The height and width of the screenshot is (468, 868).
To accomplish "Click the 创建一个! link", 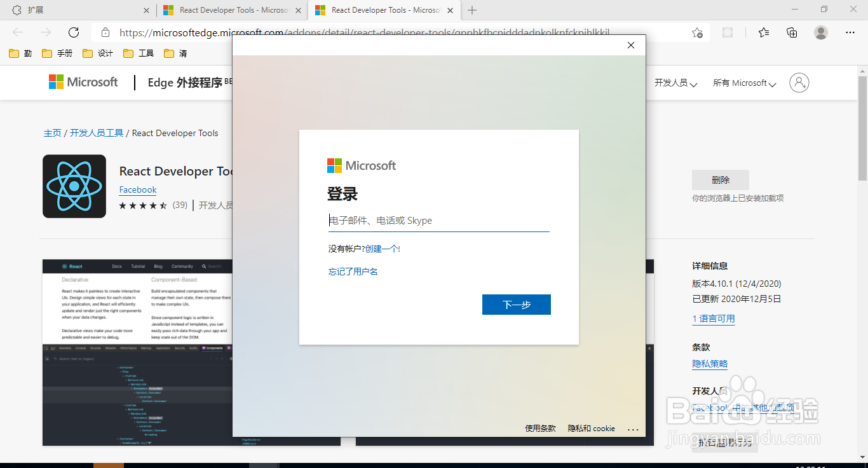I will pos(383,249).
